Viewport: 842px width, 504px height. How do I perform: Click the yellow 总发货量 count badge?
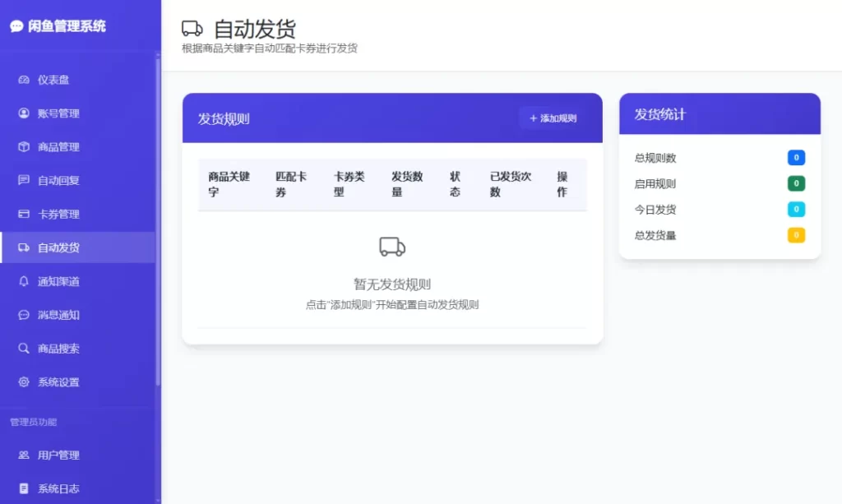[x=796, y=235]
